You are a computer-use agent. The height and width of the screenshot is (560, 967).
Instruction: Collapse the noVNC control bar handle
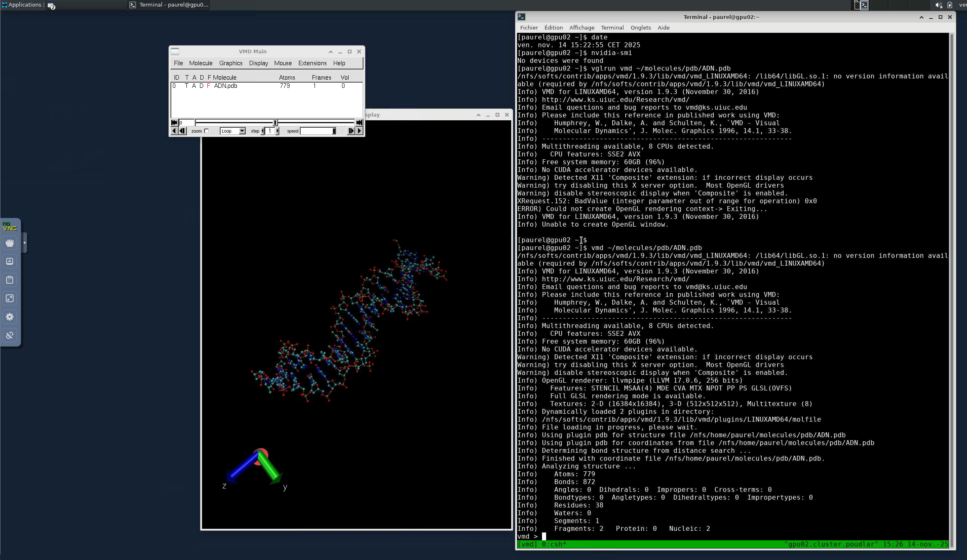25,243
